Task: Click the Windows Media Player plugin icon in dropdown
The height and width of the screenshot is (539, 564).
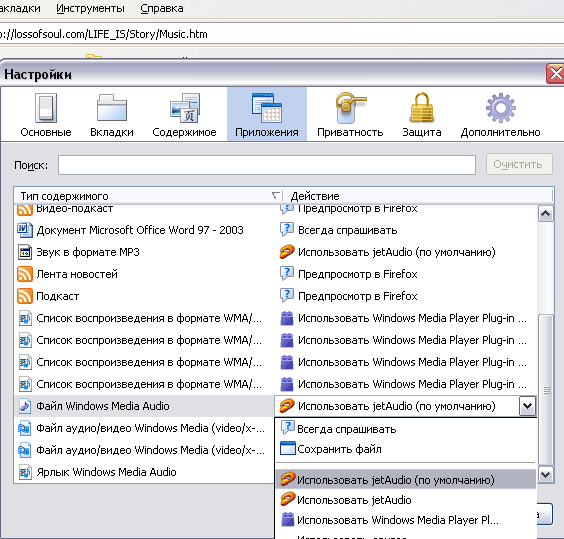Action: coord(287,520)
